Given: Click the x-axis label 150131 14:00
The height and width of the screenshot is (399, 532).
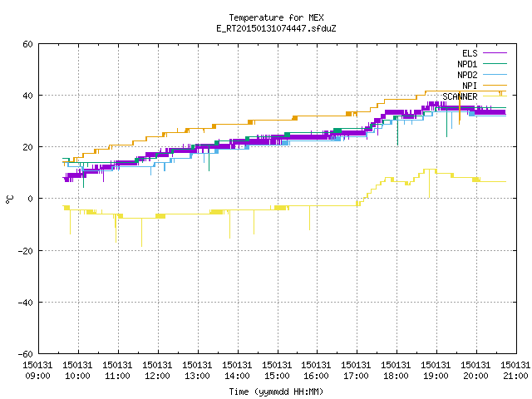Looking at the screenshot, I should click(x=237, y=371).
